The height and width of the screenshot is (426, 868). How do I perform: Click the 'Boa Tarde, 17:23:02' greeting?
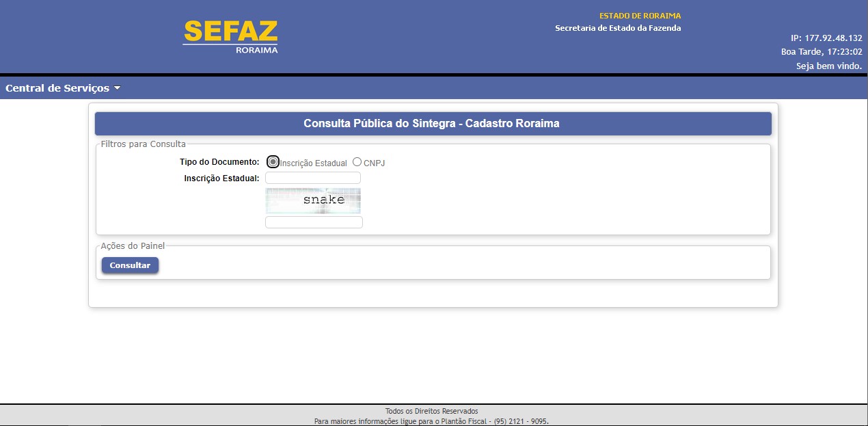click(822, 51)
